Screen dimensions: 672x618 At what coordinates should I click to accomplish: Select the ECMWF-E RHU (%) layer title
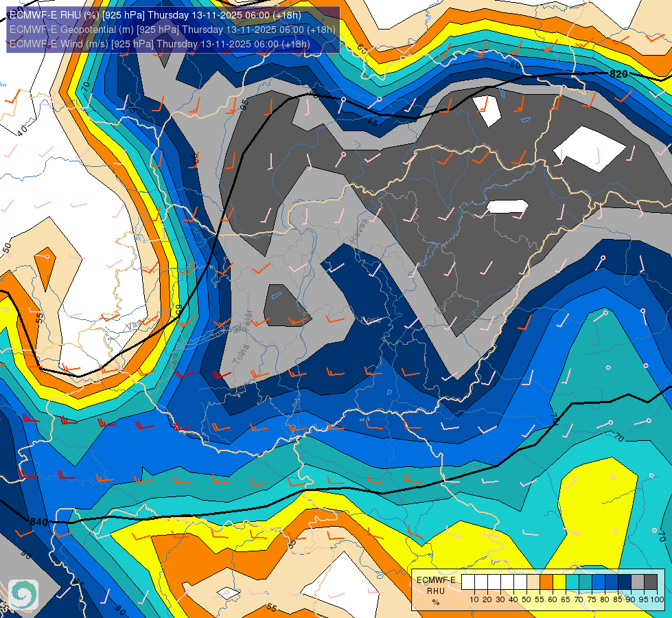tap(155, 15)
